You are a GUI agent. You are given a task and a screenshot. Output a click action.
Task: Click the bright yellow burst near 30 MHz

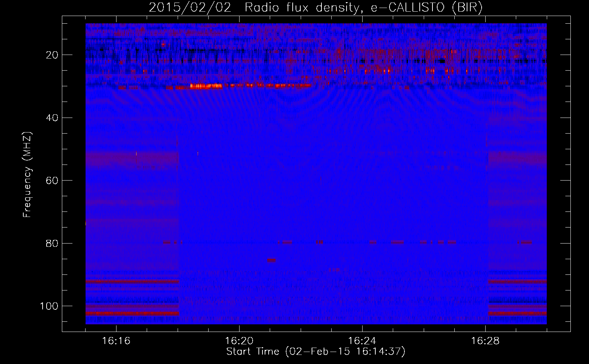206,86
